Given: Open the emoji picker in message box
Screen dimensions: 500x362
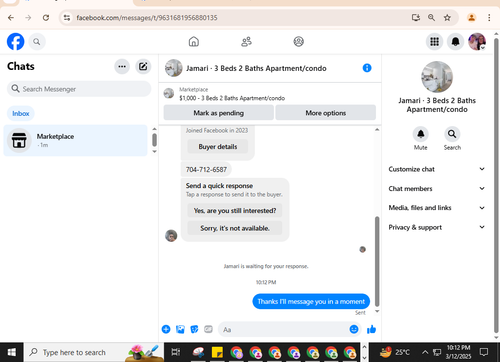Looking at the screenshot, I should (354, 329).
